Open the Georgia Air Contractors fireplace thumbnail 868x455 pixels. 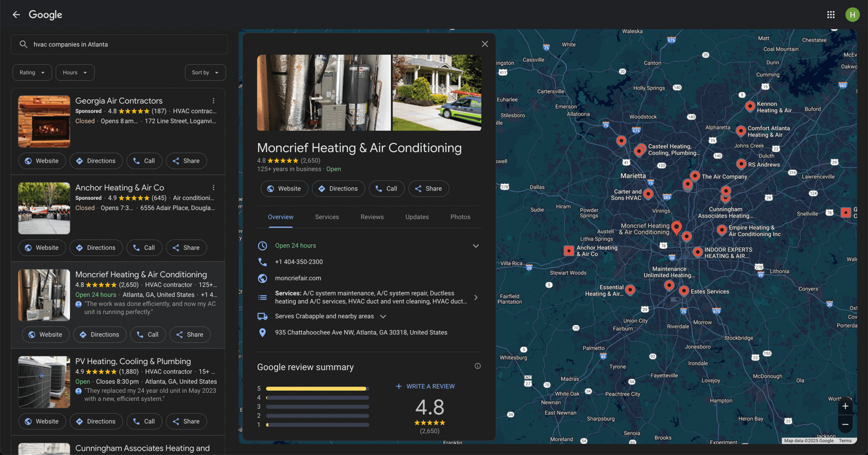[x=44, y=122]
